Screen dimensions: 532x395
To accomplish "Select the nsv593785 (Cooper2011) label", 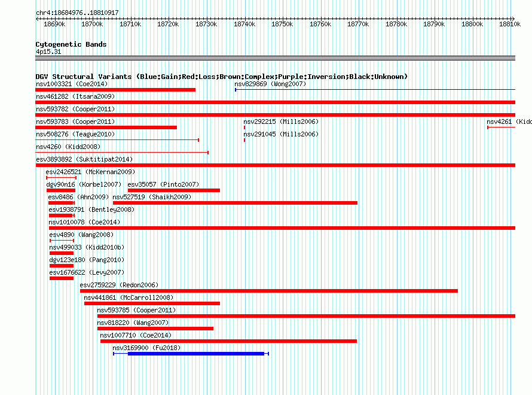I will point(136,310).
